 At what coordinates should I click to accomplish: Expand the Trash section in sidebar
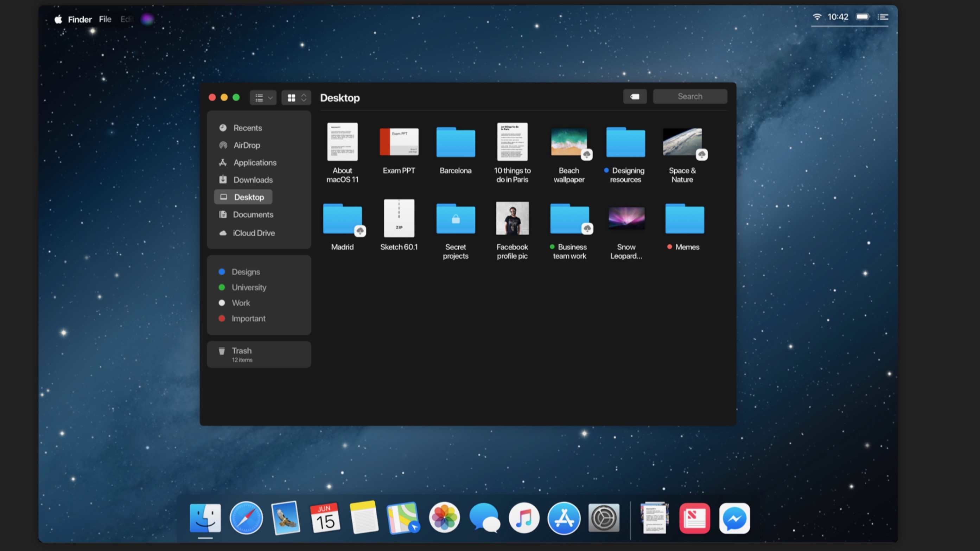(259, 354)
